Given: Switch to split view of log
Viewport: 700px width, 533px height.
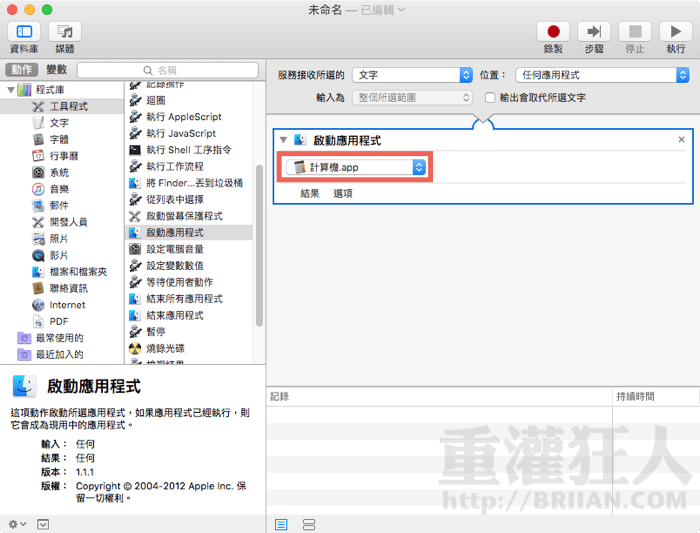Looking at the screenshot, I should [x=309, y=524].
